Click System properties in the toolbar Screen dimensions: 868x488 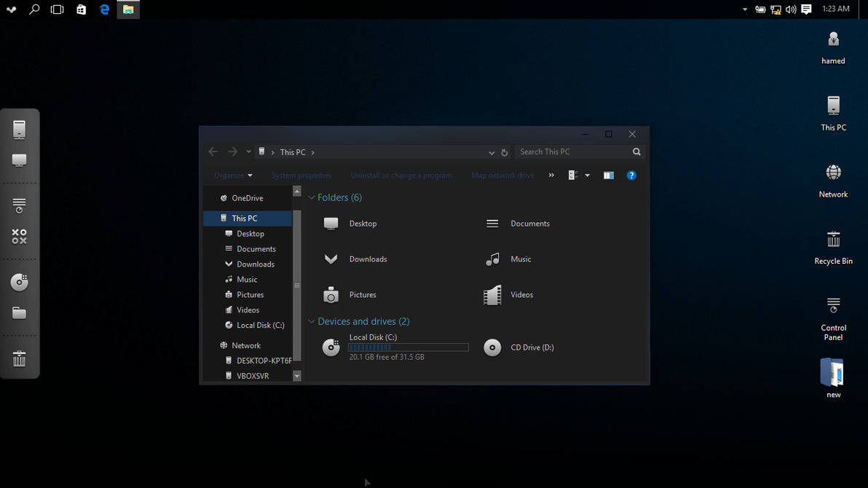pos(301,175)
